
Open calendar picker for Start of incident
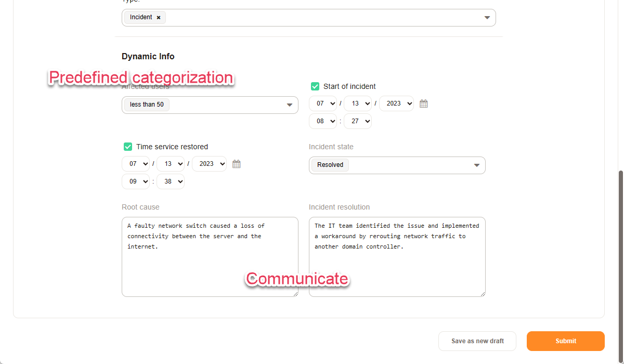pos(423,104)
